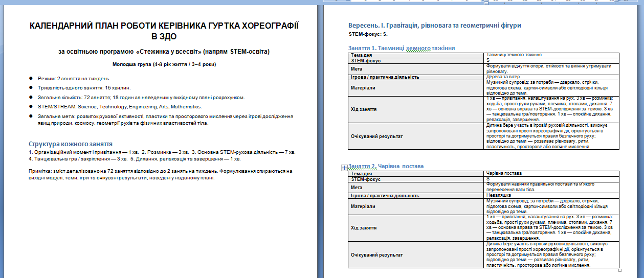Click the table cell 'Дерева та вітер'
Screen dimensions: 644x278
551,77
